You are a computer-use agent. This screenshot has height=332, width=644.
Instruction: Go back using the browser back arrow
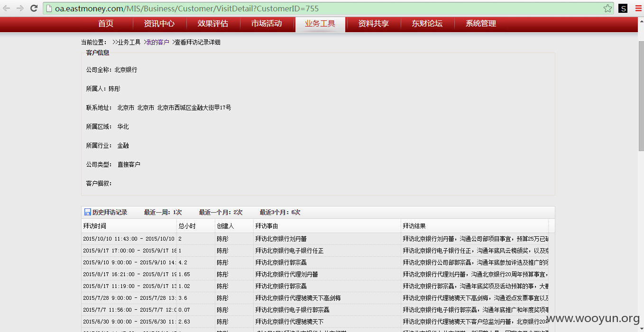[x=7, y=8]
